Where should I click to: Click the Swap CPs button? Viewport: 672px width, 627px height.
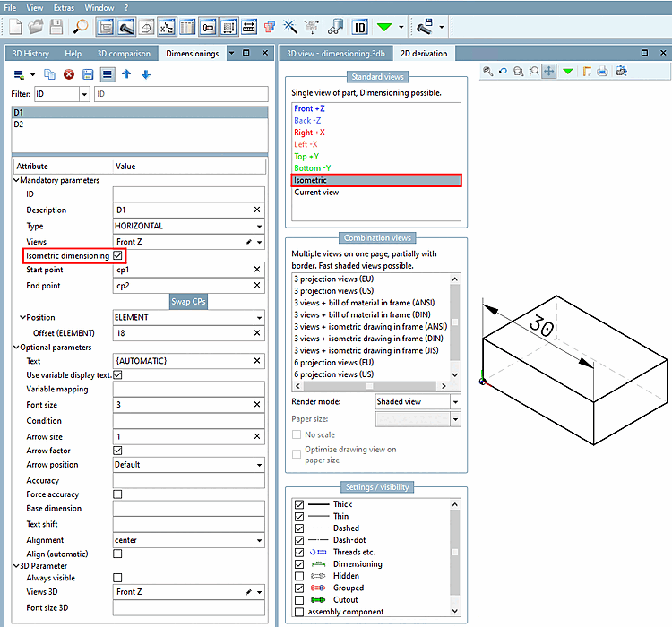point(188,302)
